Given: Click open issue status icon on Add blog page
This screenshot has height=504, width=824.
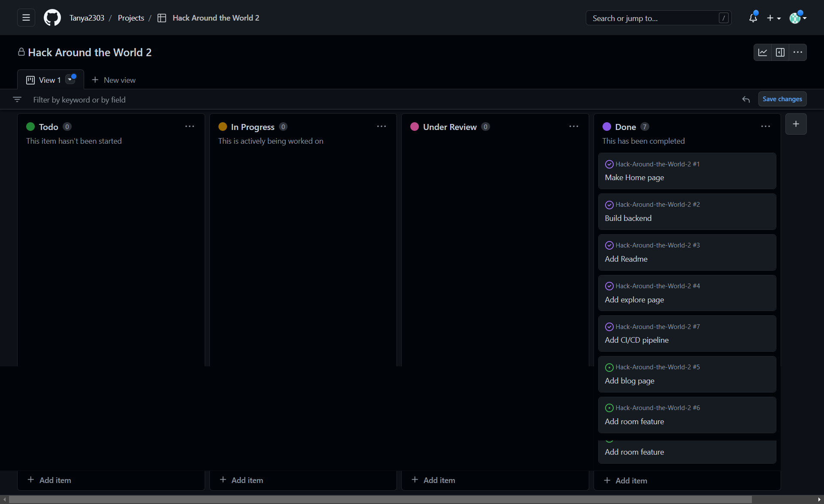Looking at the screenshot, I should [609, 367].
